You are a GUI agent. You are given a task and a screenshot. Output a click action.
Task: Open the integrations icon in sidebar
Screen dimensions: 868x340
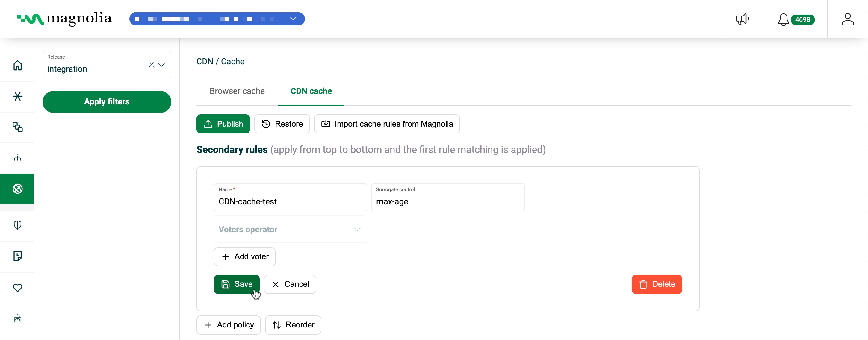[17, 127]
